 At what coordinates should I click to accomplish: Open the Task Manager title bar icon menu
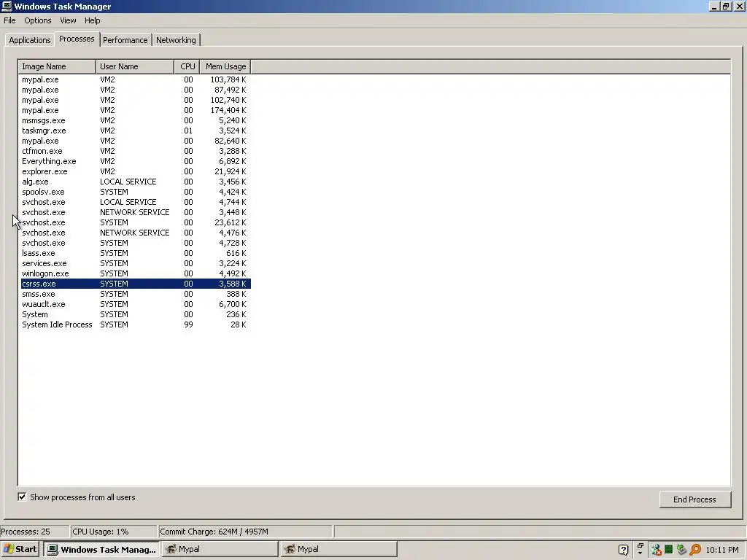(7, 6)
